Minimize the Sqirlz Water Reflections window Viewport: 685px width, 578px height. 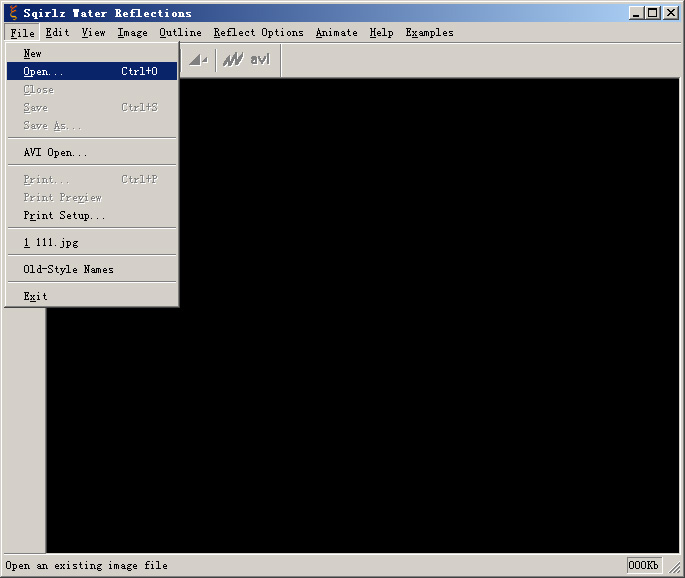[636, 13]
